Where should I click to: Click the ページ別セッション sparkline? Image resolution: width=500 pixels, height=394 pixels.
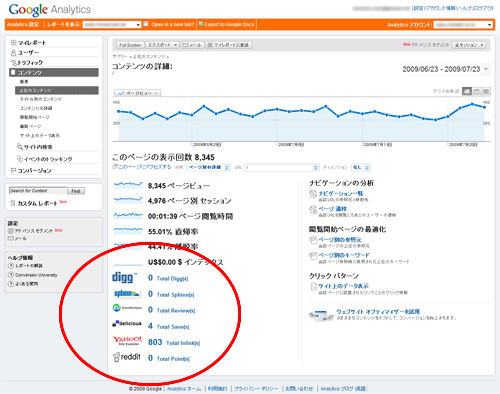[128, 200]
